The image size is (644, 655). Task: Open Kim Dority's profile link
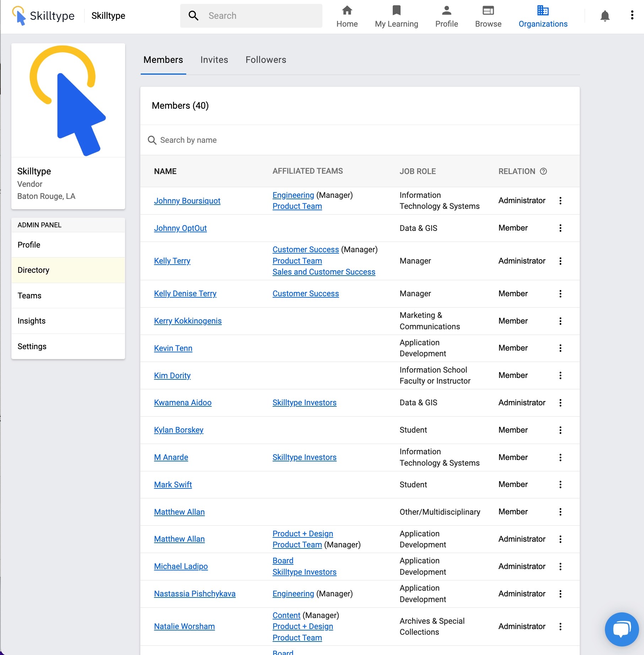tap(172, 375)
